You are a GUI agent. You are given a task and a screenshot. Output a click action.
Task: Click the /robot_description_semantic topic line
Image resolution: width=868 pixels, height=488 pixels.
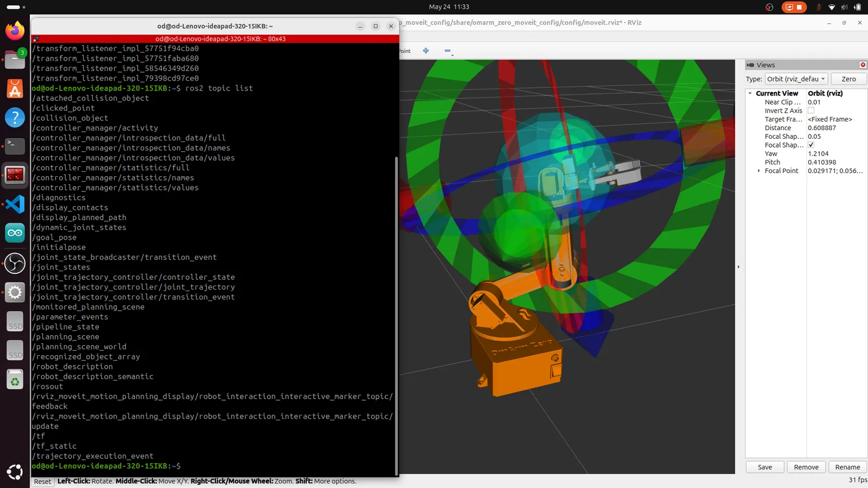coord(92,376)
